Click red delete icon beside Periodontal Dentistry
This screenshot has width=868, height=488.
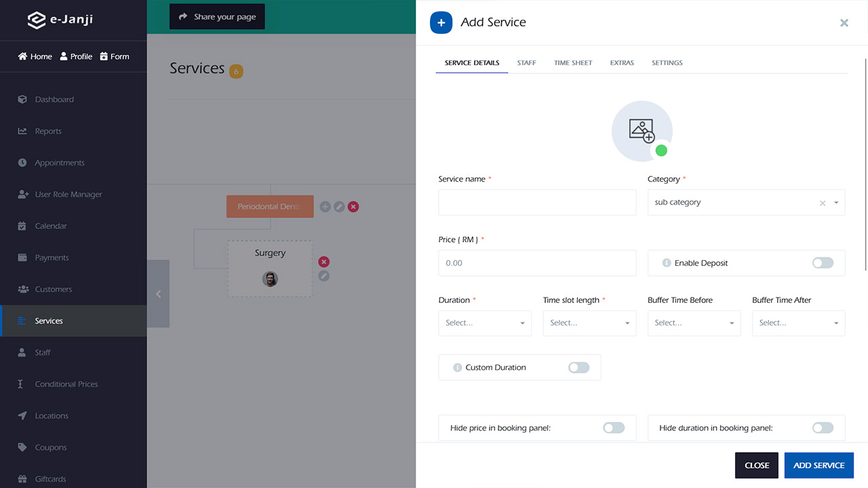pos(353,207)
